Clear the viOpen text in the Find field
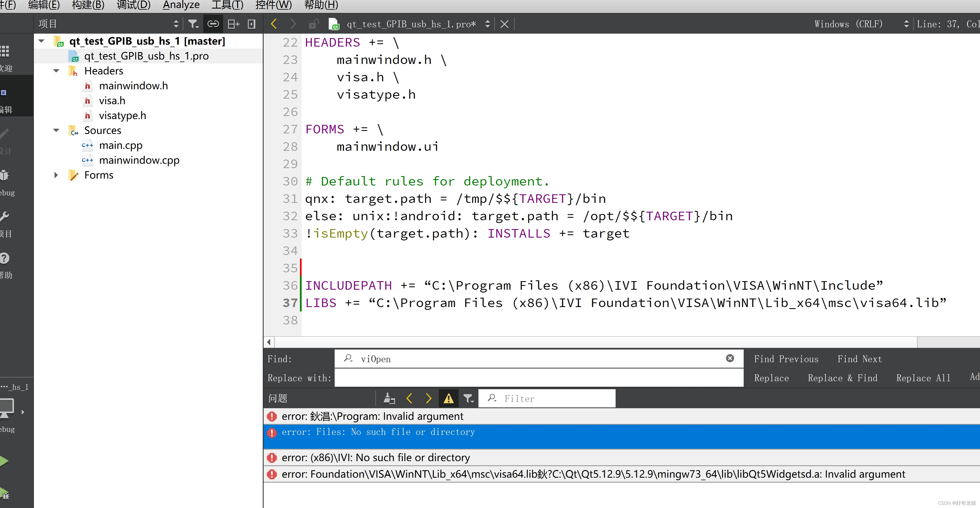Viewport: 980px width, 508px height. point(730,358)
